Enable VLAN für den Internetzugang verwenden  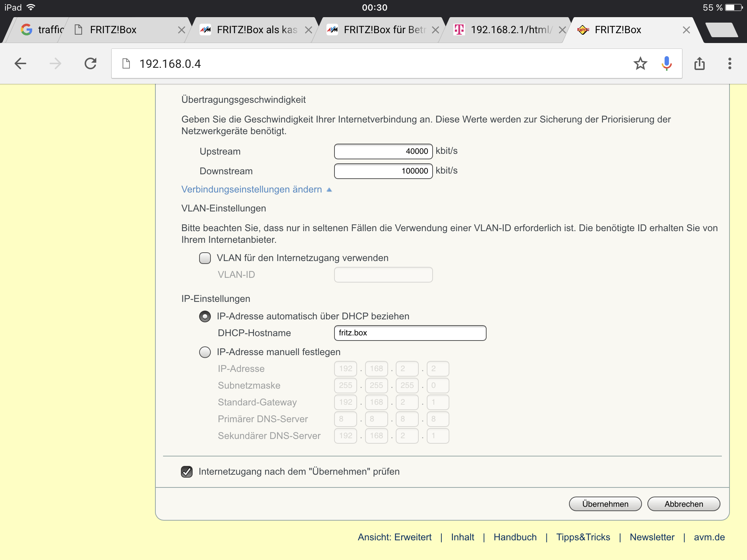click(205, 258)
